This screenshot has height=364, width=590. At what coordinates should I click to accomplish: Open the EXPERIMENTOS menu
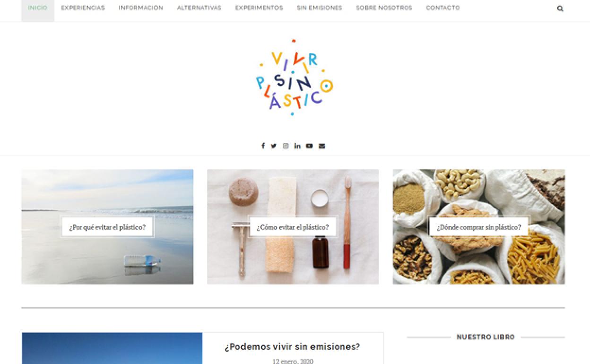pyautogui.click(x=259, y=8)
